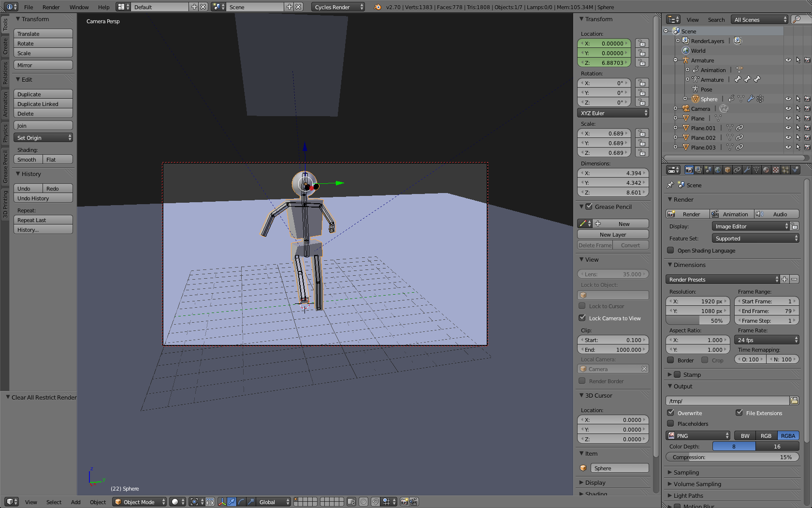Enable Lock to Cursor checkbox
The width and height of the screenshot is (812, 508).
point(582,306)
